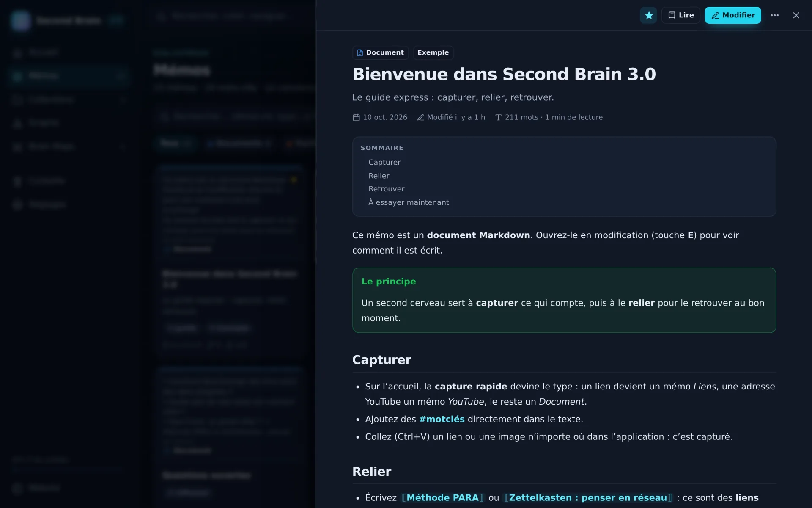Jump to Relier in the sommaire
This screenshot has height=508, width=812.
(x=379, y=176)
